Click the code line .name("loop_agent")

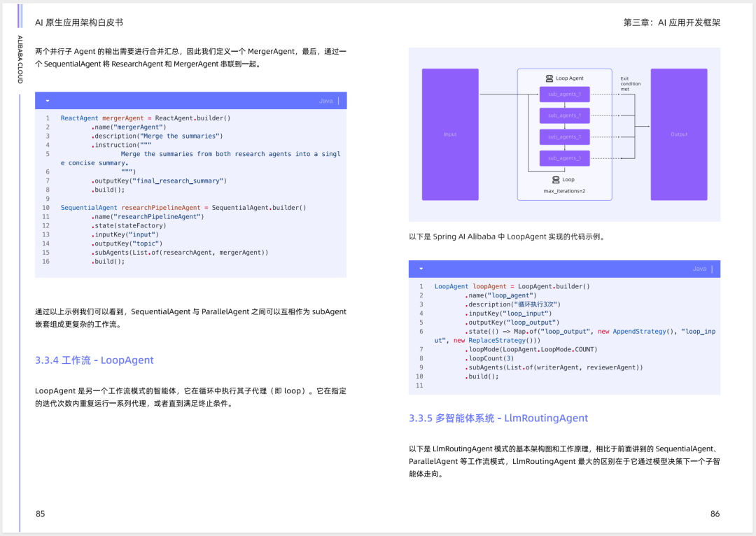[501, 295]
